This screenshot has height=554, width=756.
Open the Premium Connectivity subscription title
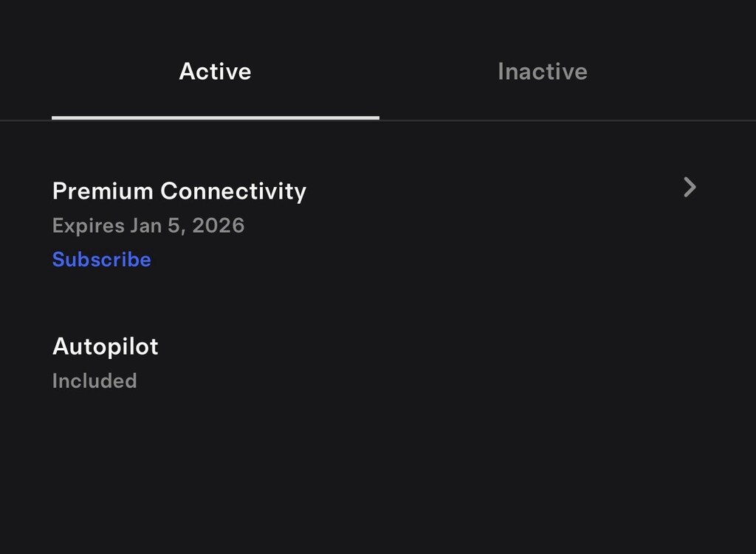(179, 191)
